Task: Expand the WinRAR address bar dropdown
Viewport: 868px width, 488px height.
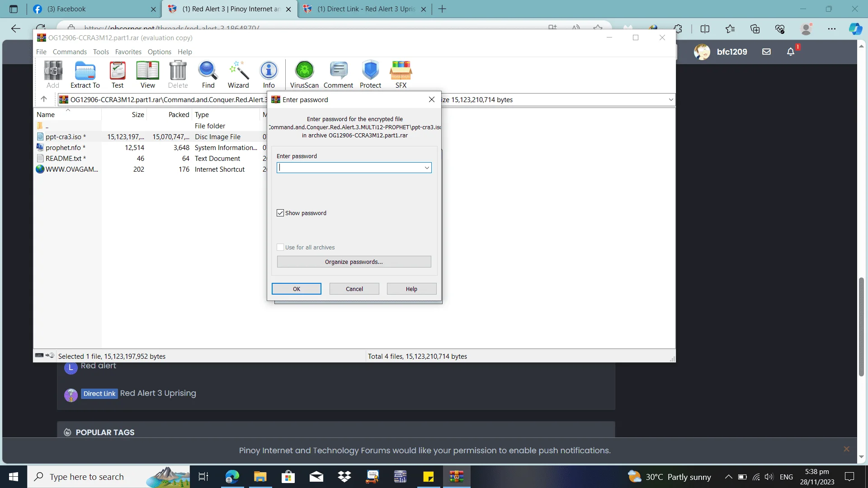Action: 670,99
